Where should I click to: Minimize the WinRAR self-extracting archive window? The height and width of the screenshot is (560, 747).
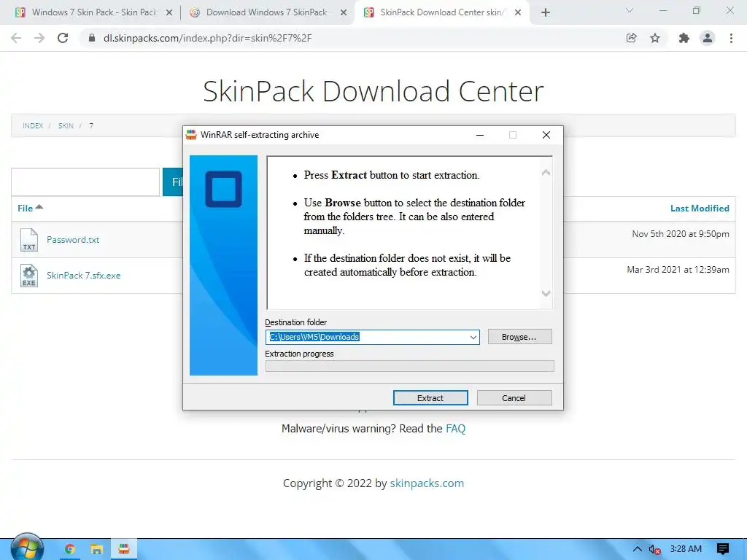point(480,135)
